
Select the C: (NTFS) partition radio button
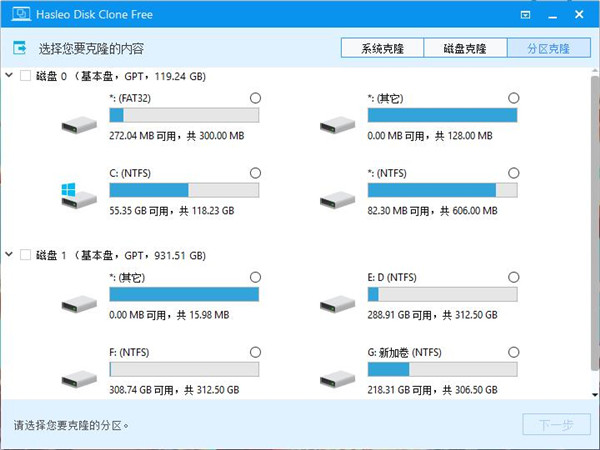254,171
